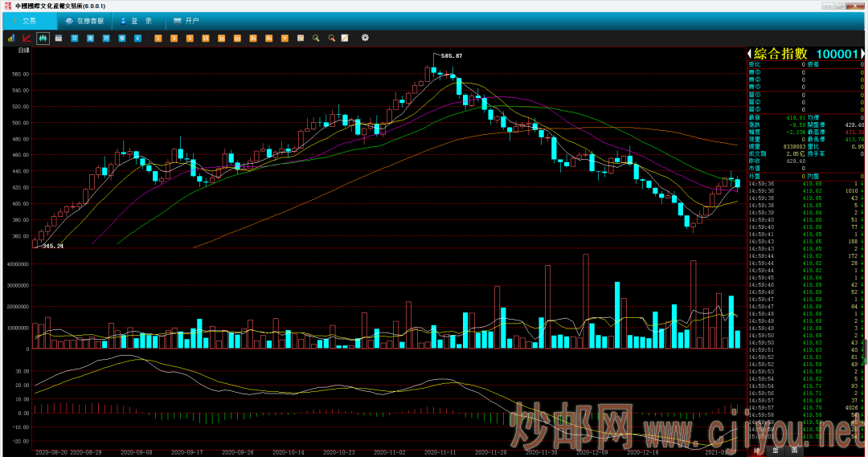
Task: Click the 585.87 peak candle on chart
Action: tap(433, 70)
